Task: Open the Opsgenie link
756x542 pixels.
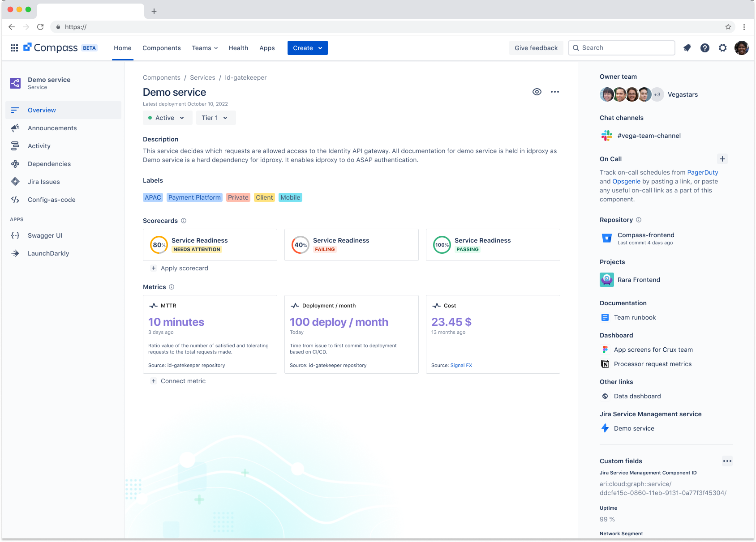Action: (626, 181)
